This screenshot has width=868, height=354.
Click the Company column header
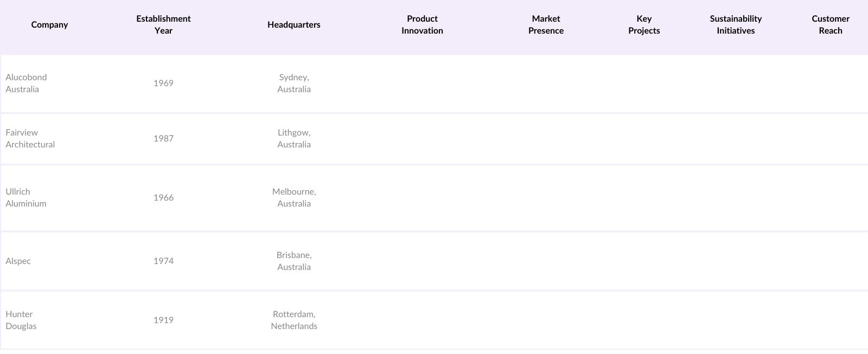(x=49, y=24)
